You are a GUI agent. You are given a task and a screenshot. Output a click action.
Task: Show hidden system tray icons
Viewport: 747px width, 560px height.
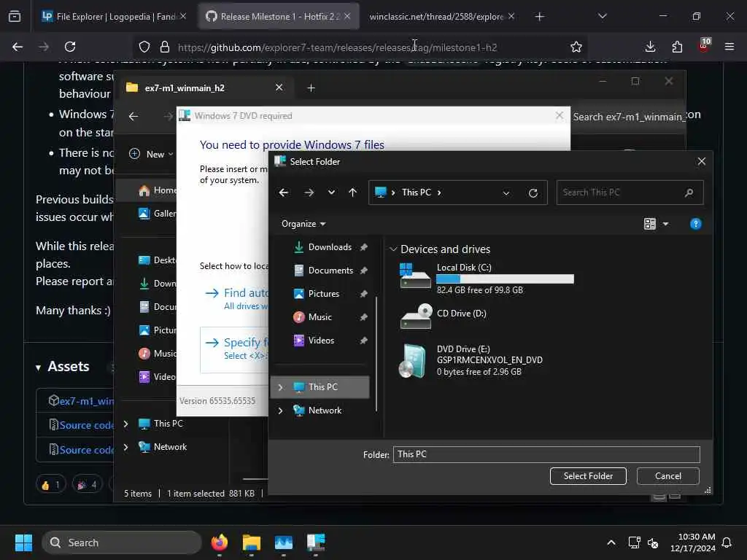tap(611, 542)
